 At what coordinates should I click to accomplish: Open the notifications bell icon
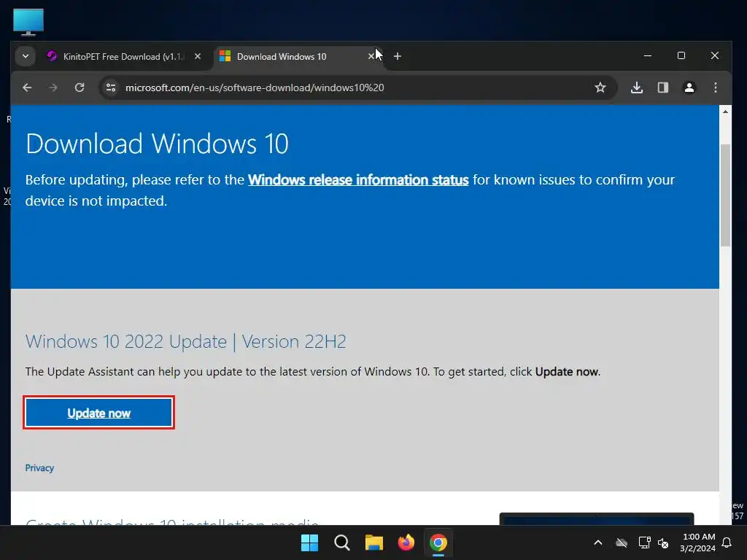(727, 542)
